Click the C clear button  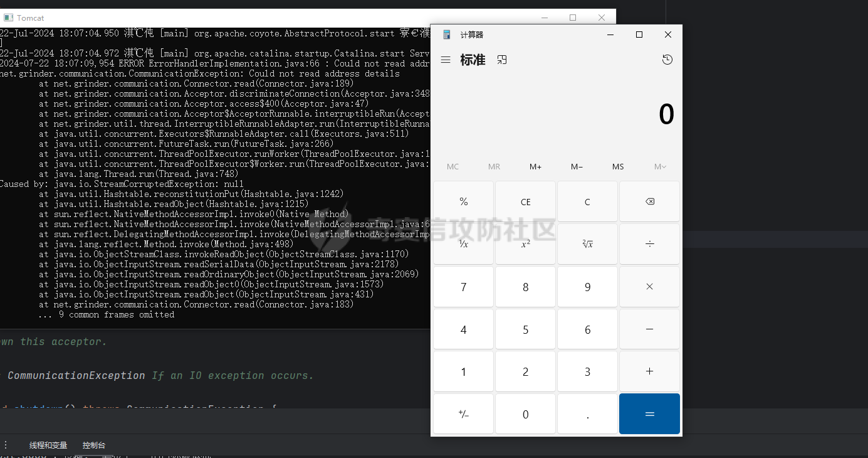tap(587, 201)
